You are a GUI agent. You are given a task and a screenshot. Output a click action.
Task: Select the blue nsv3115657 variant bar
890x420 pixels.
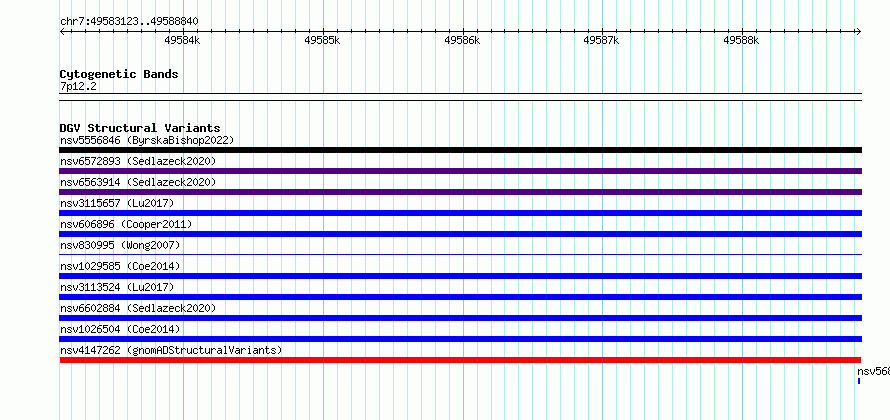pyautogui.click(x=460, y=213)
